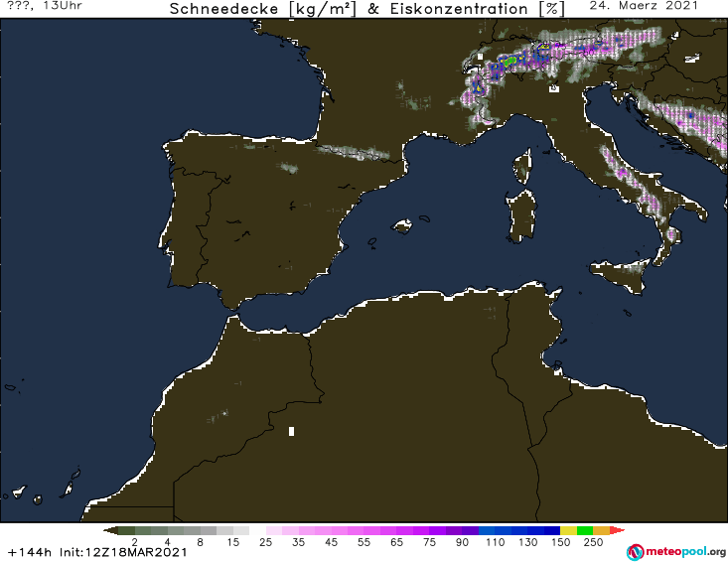
Task: Click the map title 'Schneedecke [kg/m²] & Eiskonzentration [%]'
Action: pos(367,9)
